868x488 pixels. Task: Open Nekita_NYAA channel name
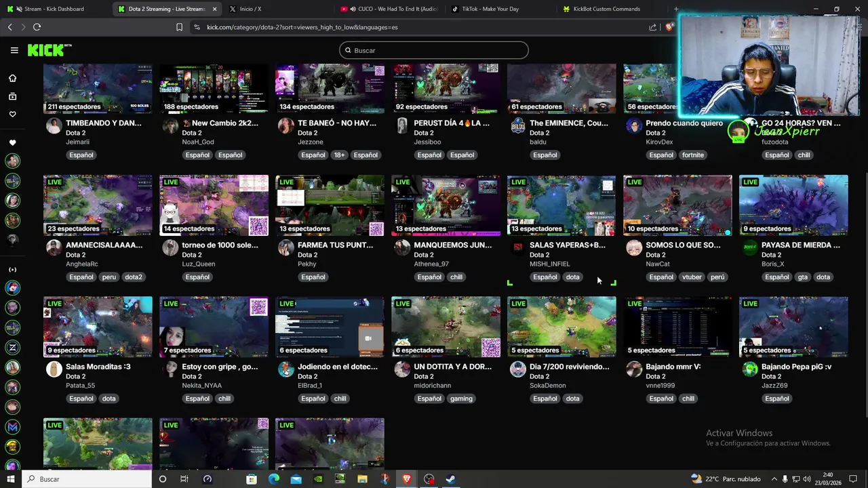point(201,386)
